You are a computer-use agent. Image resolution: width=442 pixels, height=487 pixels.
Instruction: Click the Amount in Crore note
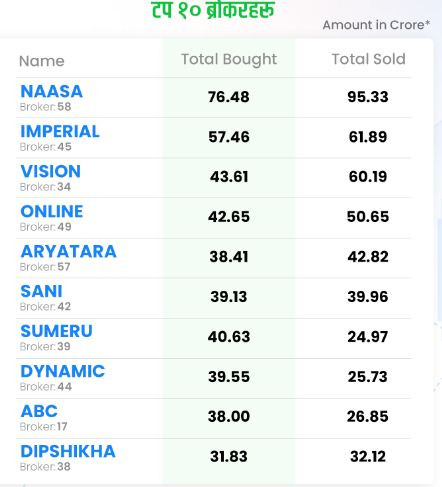tap(376, 25)
